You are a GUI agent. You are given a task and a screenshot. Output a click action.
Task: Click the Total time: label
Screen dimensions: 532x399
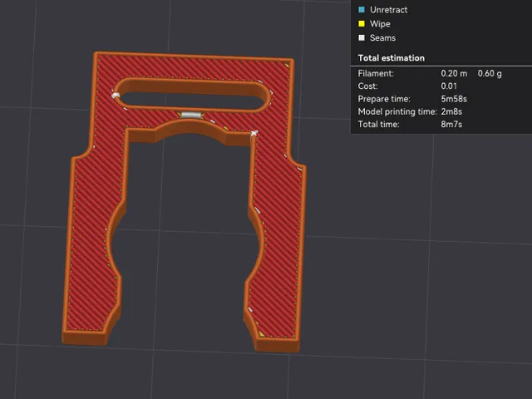pyautogui.click(x=379, y=124)
